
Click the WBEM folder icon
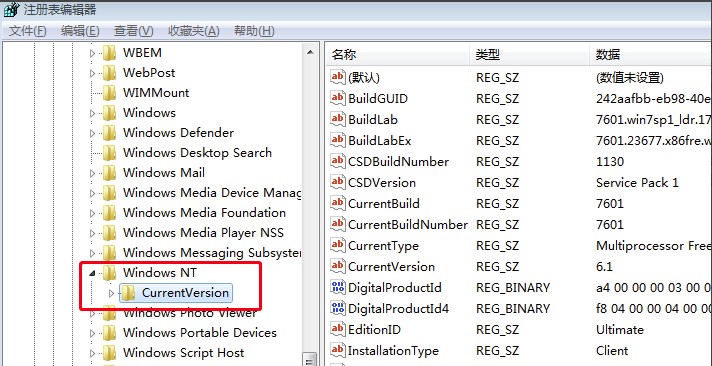tap(109, 53)
